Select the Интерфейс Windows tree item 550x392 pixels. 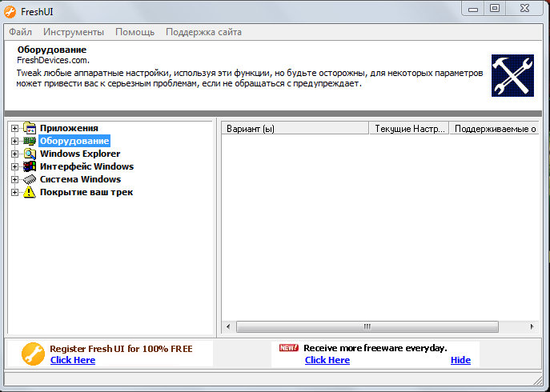pyautogui.click(x=86, y=166)
